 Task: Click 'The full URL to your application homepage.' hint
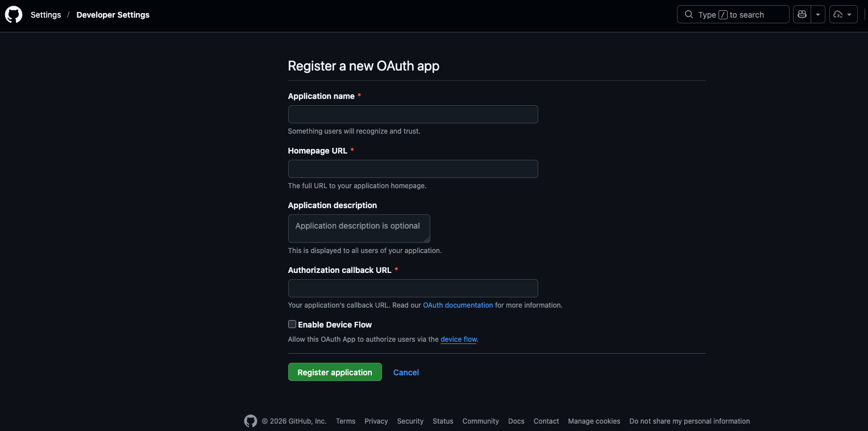click(x=357, y=186)
